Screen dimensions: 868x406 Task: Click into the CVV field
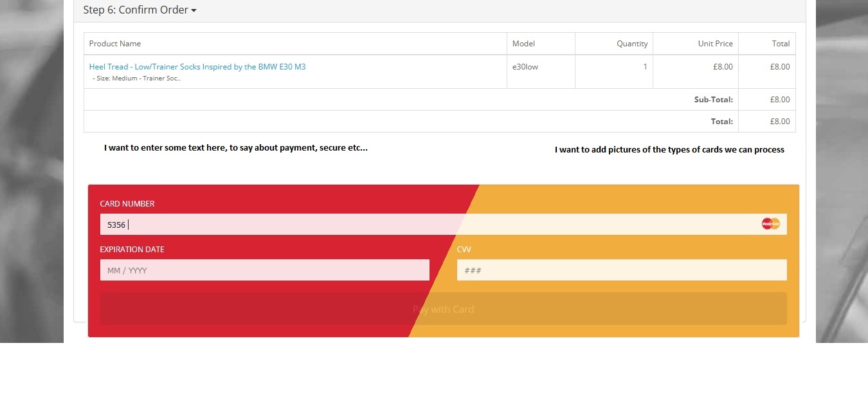point(622,270)
